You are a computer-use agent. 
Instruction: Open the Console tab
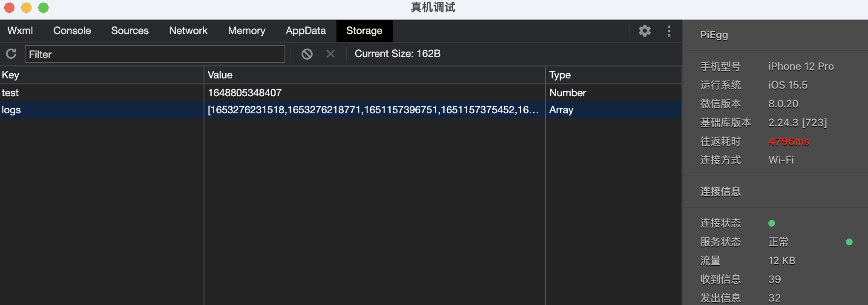point(72,31)
